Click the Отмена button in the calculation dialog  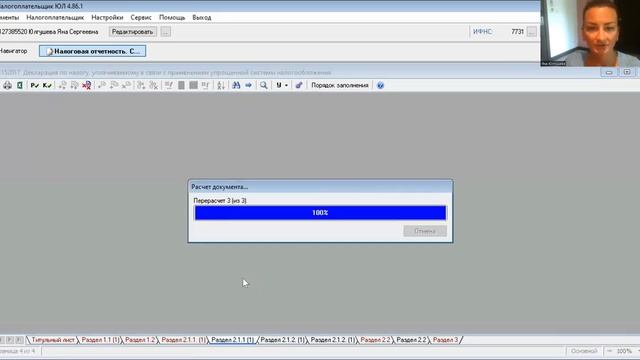425,231
